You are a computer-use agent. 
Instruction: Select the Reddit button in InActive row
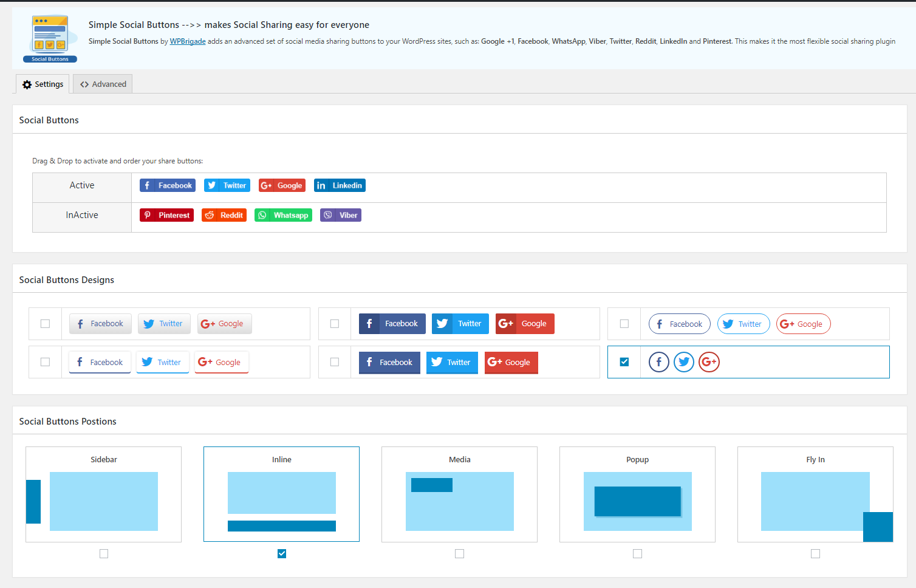point(224,215)
